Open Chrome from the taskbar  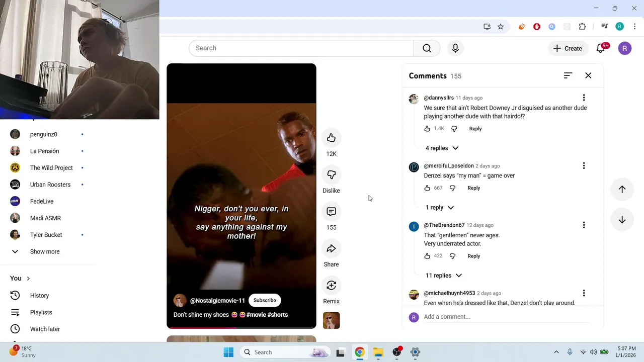pos(359,352)
